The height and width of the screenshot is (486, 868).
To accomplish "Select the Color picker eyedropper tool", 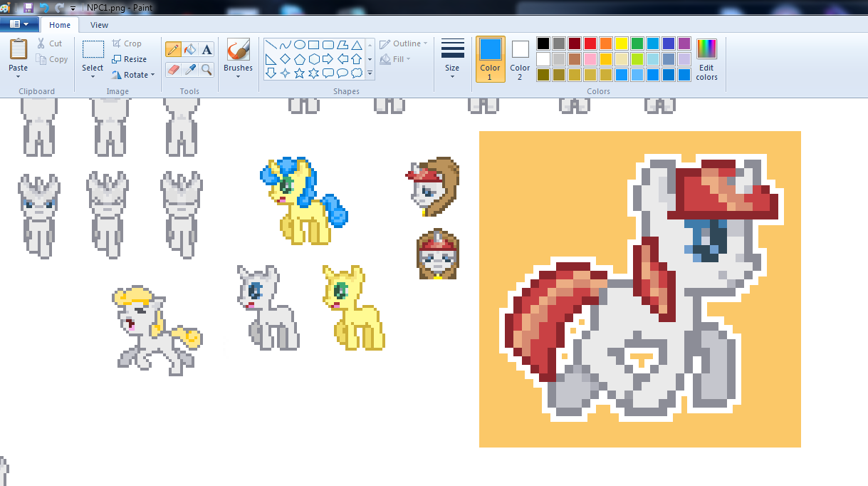I will click(189, 69).
